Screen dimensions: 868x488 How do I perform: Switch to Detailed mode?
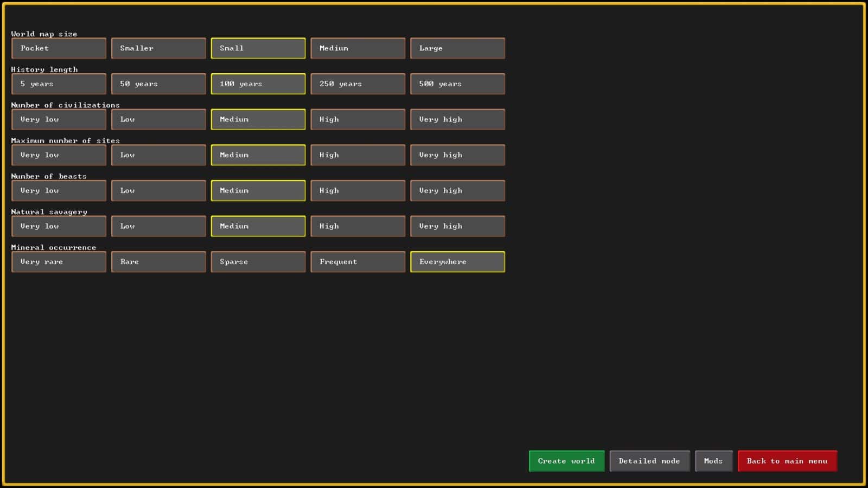pos(649,461)
